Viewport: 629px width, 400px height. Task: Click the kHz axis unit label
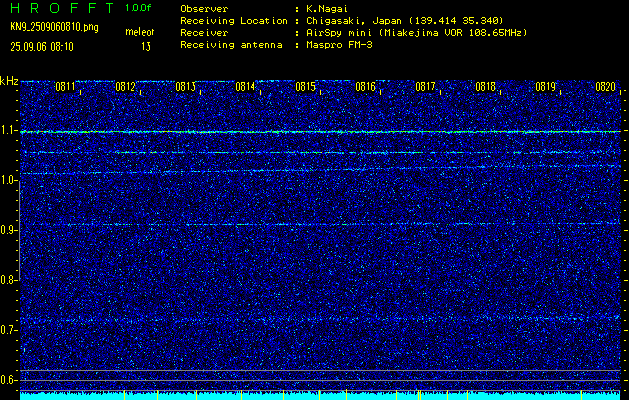(x=9, y=81)
